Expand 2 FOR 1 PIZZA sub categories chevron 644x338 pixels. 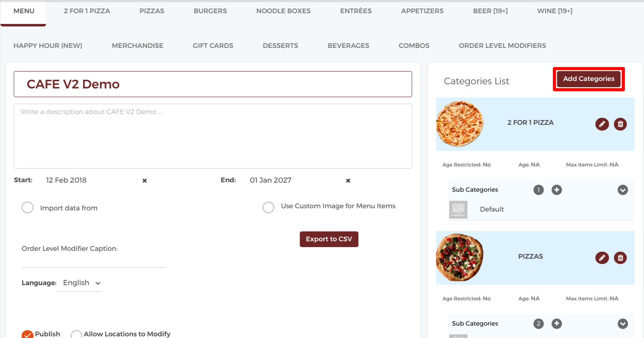tap(623, 190)
